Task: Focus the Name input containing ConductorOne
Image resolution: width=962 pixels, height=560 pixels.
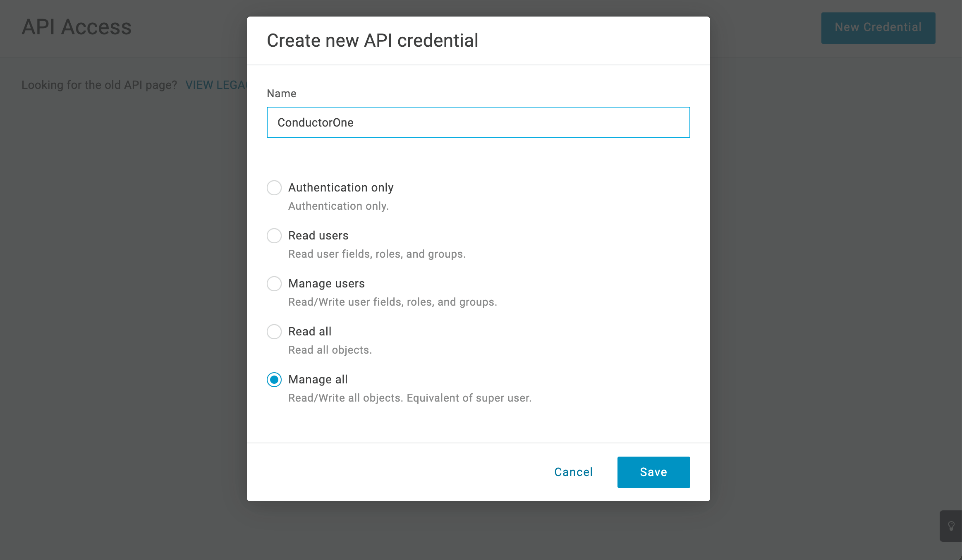Action: (x=478, y=122)
